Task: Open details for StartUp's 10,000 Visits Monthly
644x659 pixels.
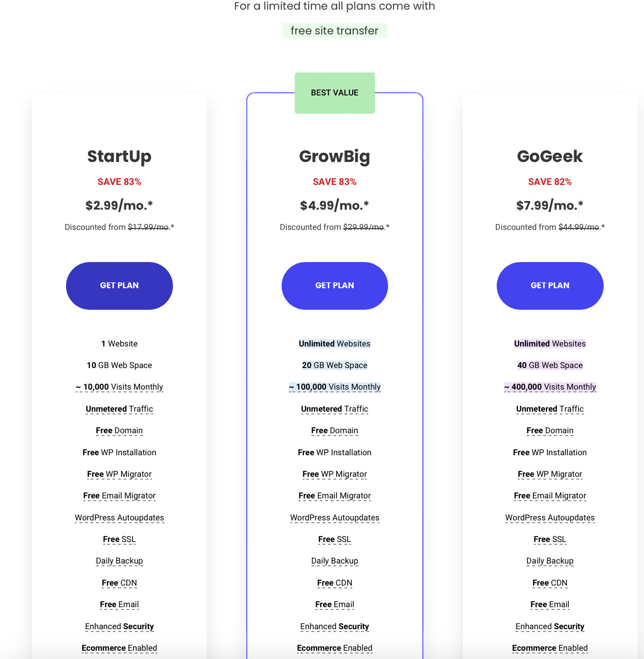Action: (x=119, y=387)
